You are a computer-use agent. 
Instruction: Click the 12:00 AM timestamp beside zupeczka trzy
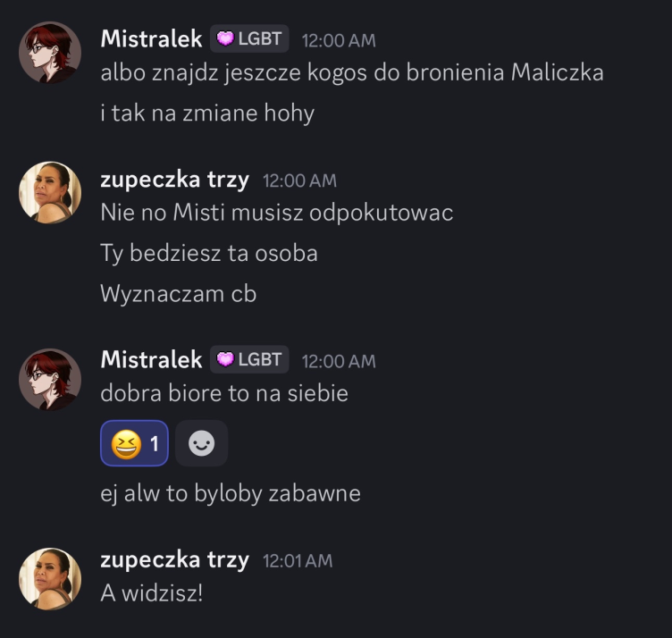pyautogui.click(x=299, y=180)
